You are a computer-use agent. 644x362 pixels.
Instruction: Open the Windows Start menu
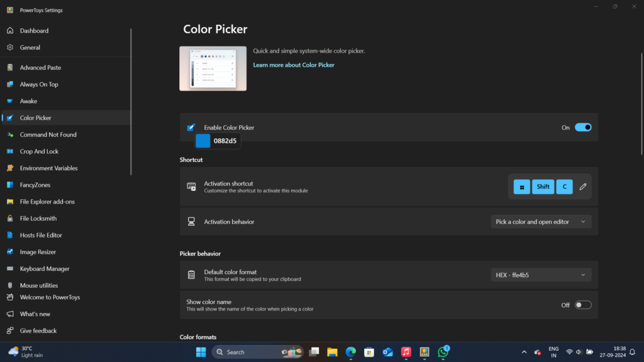tap(201, 352)
